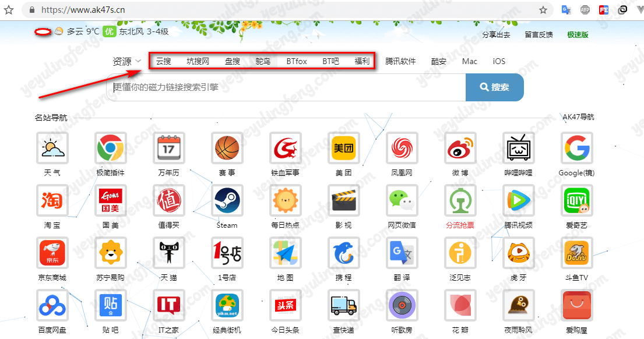This screenshot has height=339, width=644.
Task: Select the 坑搜网 search tab
Action: (x=198, y=61)
